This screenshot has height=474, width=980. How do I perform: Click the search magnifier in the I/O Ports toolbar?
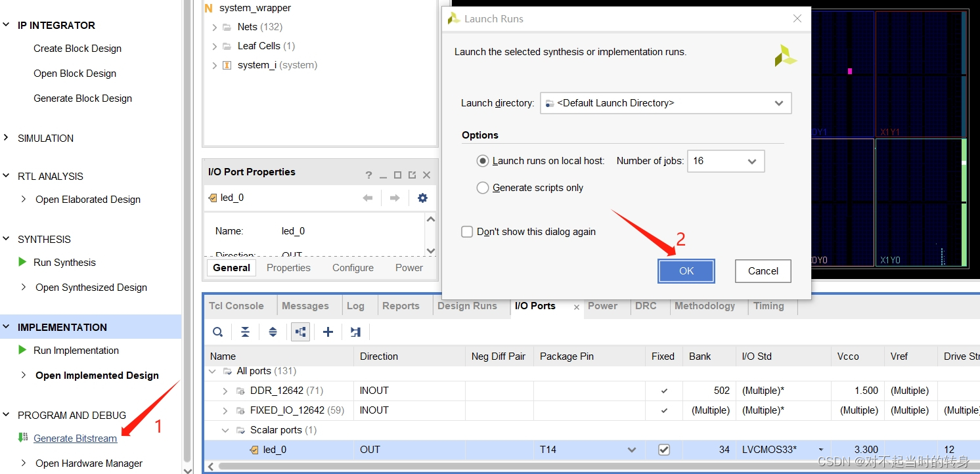[x=217, y=332]
